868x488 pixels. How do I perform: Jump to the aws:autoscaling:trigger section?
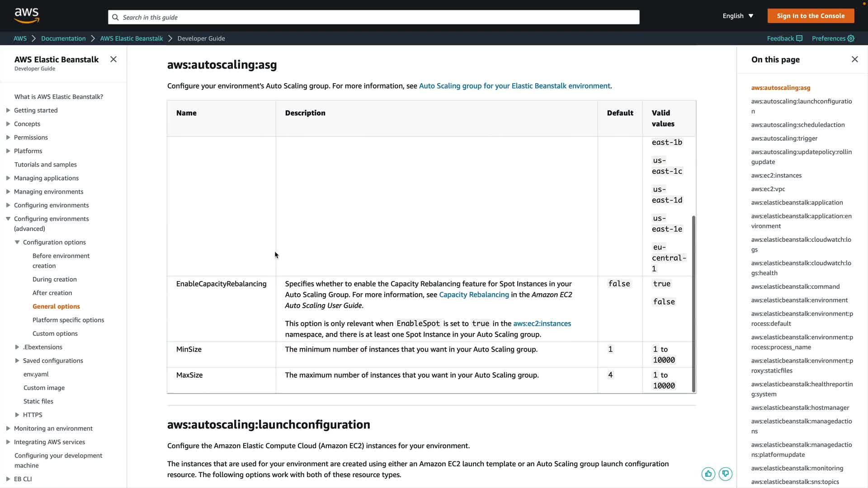point(784,138)
